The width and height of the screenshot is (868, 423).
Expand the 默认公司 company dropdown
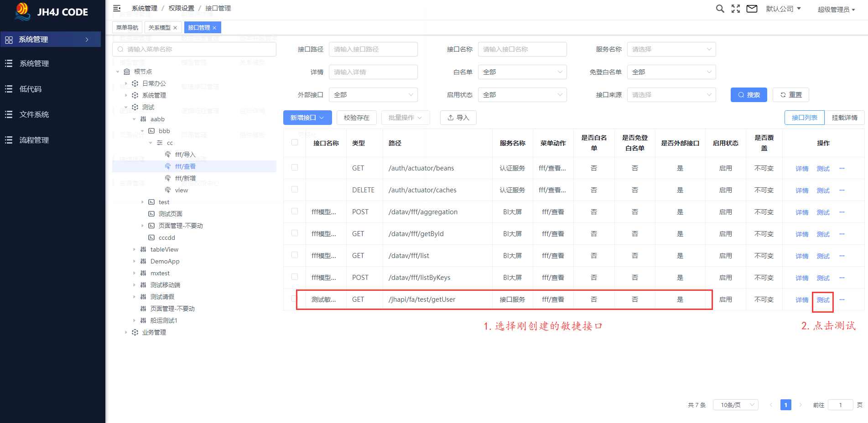[x=783, y=9]
